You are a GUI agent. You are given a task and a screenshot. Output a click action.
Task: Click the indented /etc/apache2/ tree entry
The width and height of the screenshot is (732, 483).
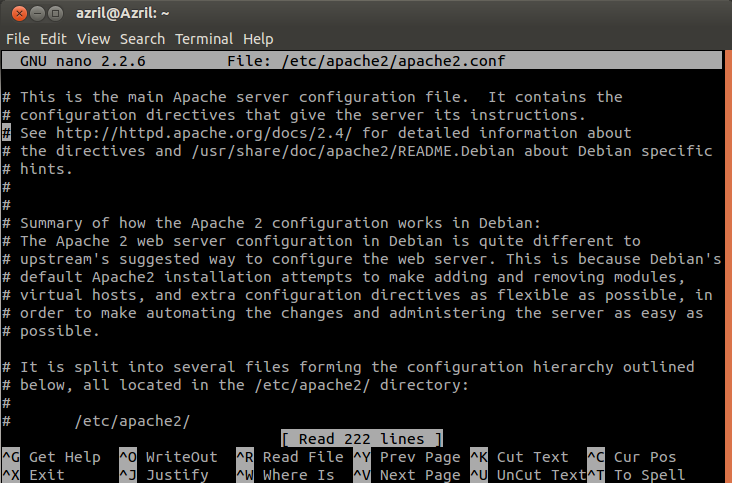pos(133,421)
